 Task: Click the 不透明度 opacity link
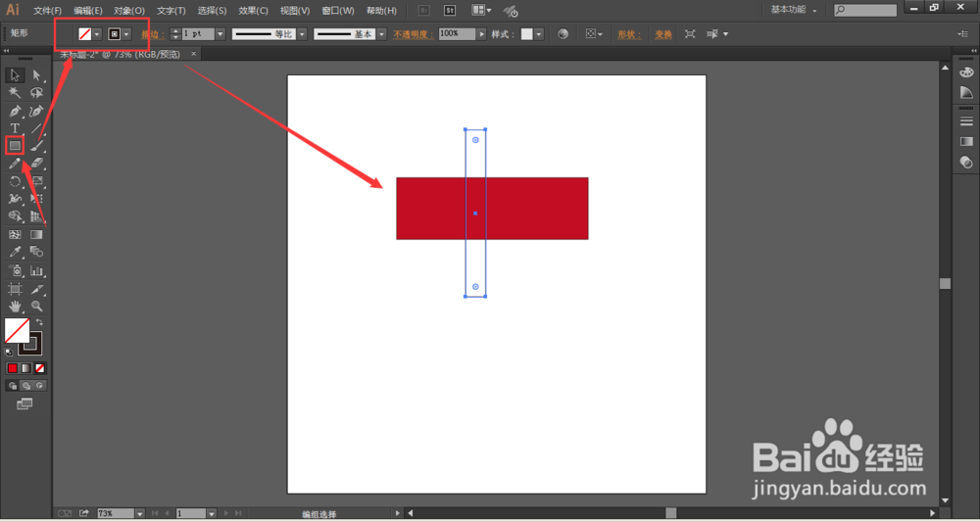[x=414, y=35]
